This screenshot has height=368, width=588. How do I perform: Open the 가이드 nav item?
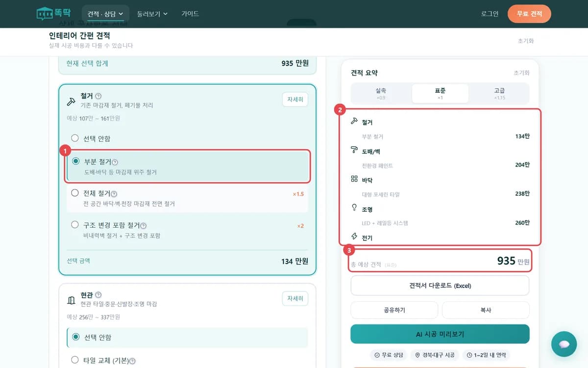pos(190,14)
